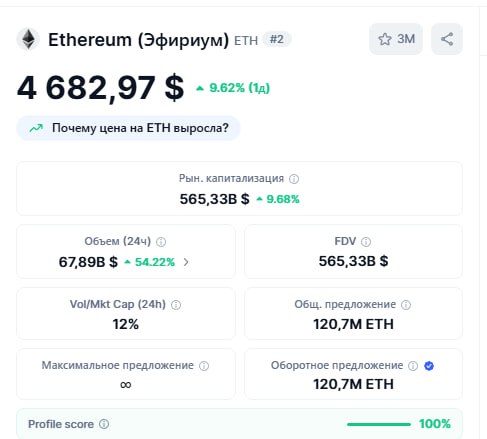Click the FDV info icon
487x439 pixels.
[x=366, y=242]
